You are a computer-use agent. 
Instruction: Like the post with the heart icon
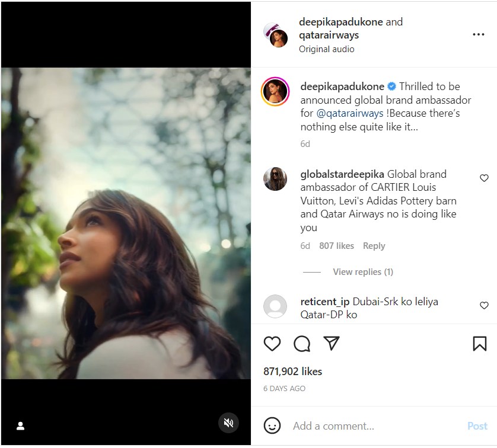(x=272, y=344)
